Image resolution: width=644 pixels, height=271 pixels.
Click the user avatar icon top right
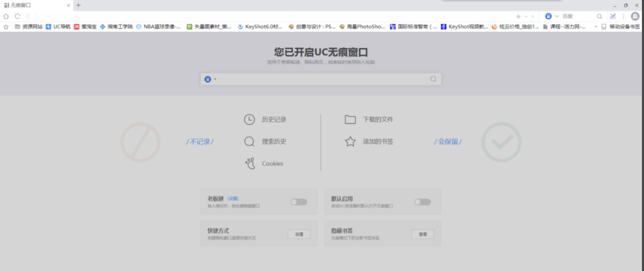(x=635, y=16)
